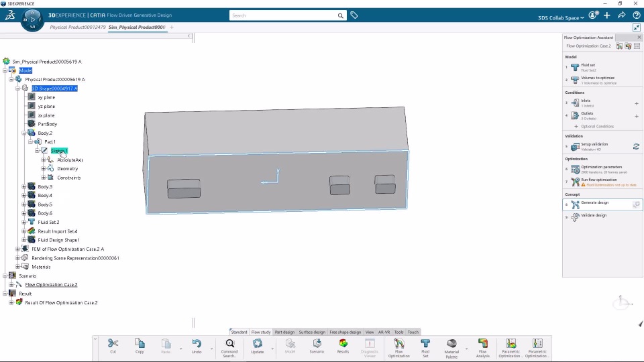Switch to the Part design tab
This screenshot has height=362, width=644.
[x=284, y=332]
